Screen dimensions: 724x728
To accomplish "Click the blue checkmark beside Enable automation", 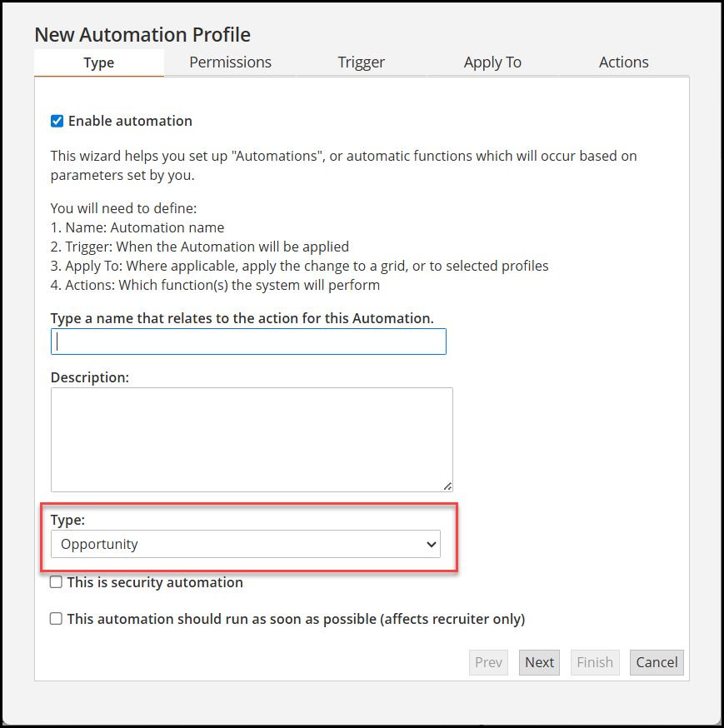I will [x=57, y=120].
